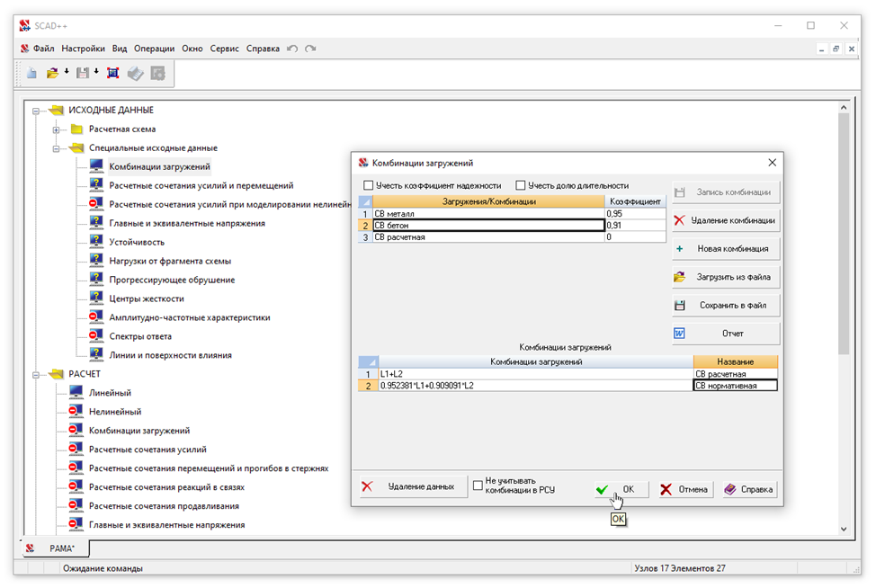Open the Справка menu
The height and width of the screenshot is (588, 876).
tap(264, 49)
